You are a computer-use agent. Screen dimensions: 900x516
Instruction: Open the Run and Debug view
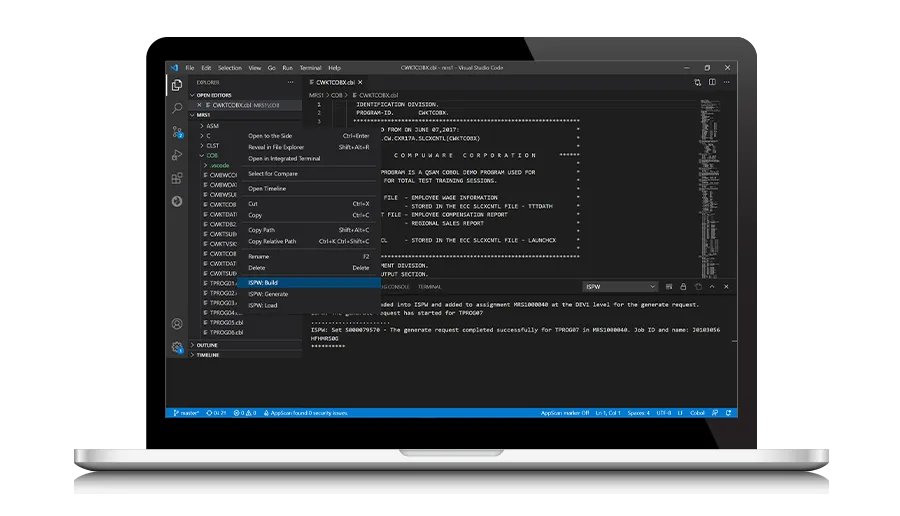177,155
